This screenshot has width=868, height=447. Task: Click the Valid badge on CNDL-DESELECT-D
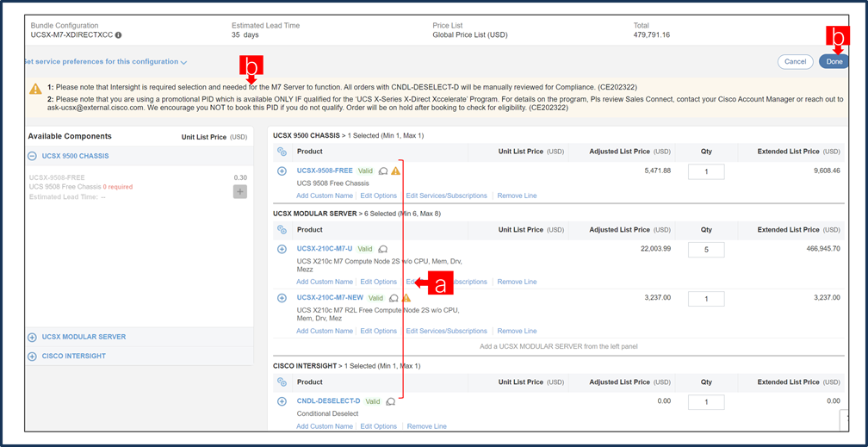(373, 401)
